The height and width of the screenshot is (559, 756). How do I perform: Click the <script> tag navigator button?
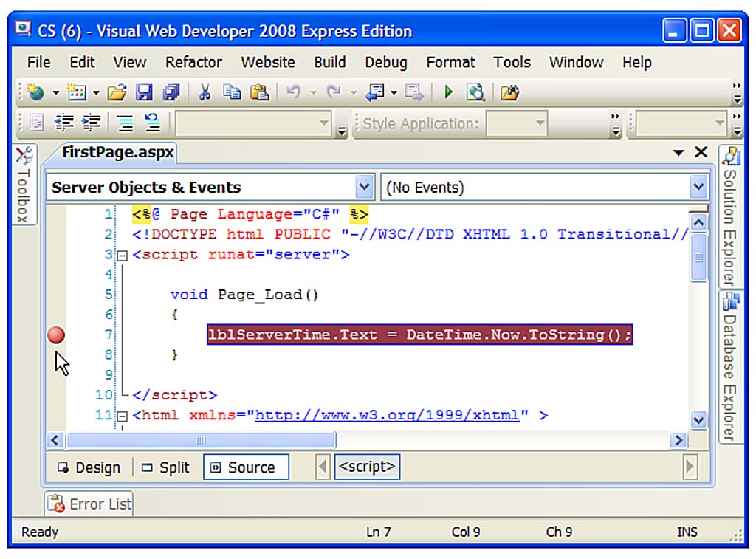[x=367, y=467]
